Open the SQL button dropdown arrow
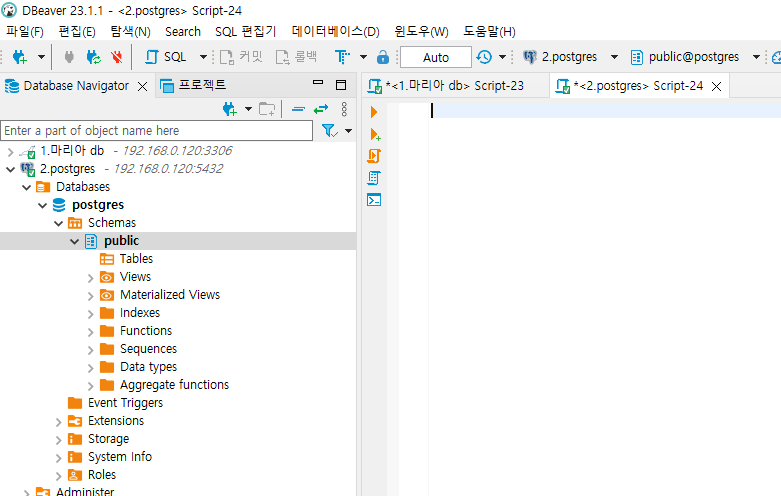This screenshot has height=496, width=781. 203,57
